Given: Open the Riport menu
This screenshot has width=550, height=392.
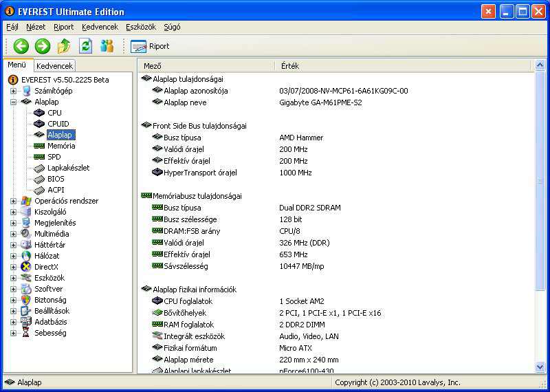Looking at the screenshot, I should (x=64, y=27).
